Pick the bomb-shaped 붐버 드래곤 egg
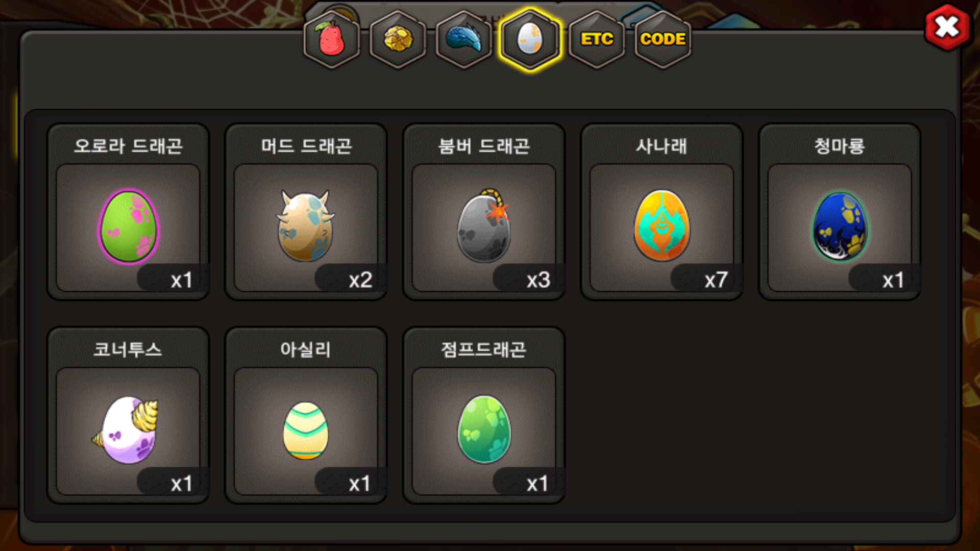The height and width of the screenshot is (551, 980). (x=484, y=226)
